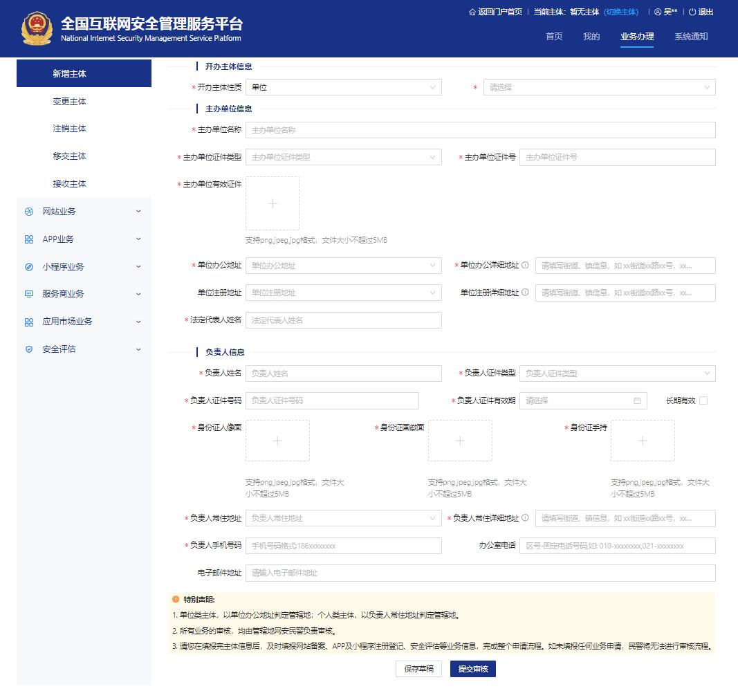The width and height of the screenshot is (738, 700).
Task: Click the 网站业务 globe icon in sidebar
Action: click(x=29, y=212)
